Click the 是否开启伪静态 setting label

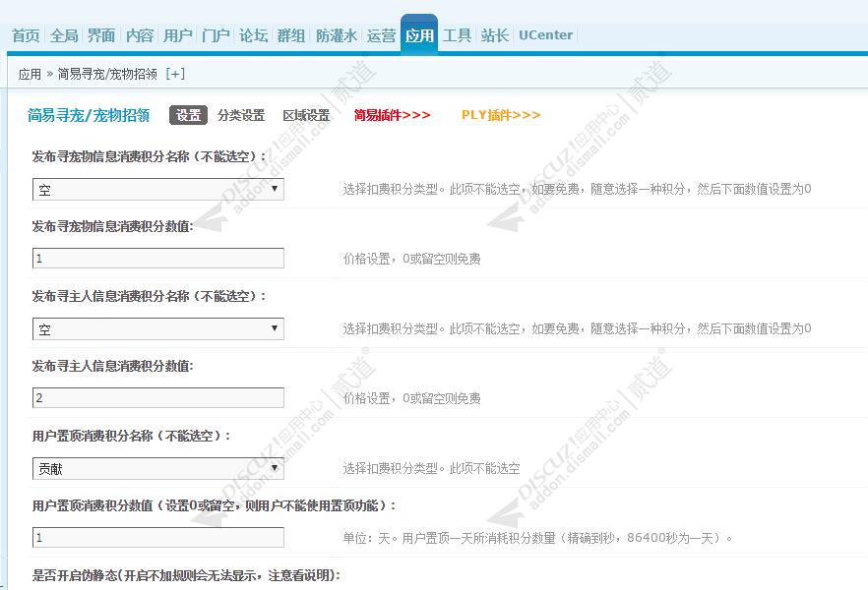[x=186, y=575]
